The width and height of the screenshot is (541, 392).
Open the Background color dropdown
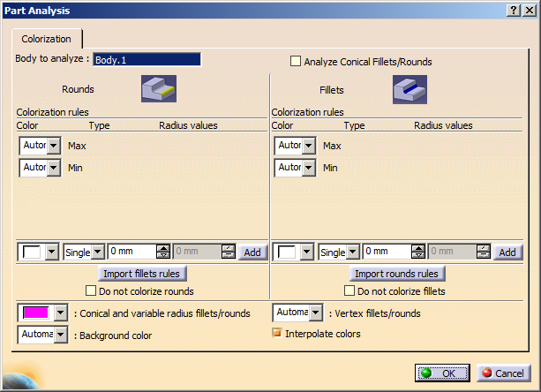(x=60, y=335)
